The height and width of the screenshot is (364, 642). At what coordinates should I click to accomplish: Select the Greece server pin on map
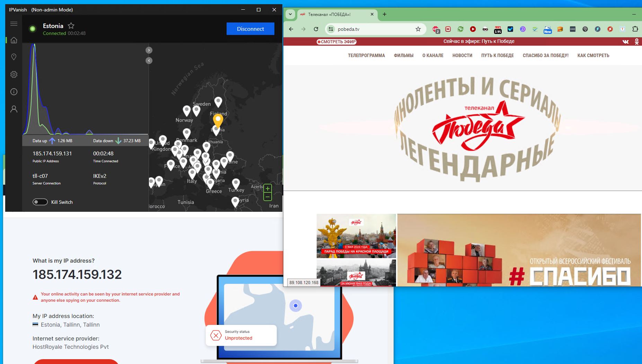pyautogui.click(x=210, y=184)
